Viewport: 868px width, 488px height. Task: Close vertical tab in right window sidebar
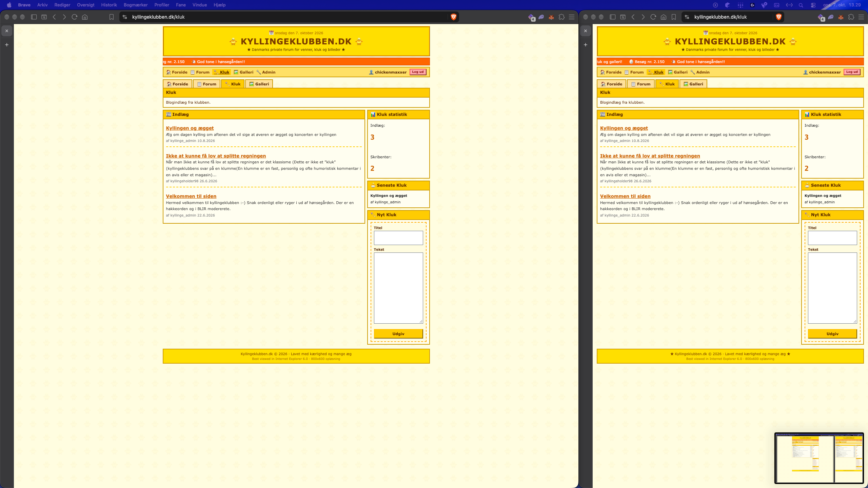tap(586, 31)
